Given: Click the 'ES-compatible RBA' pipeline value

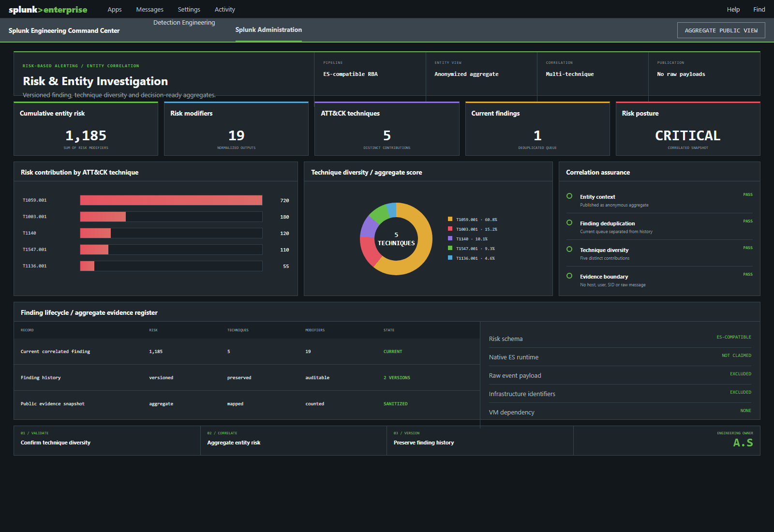Looking at the screenshot, I should (351, 74).
